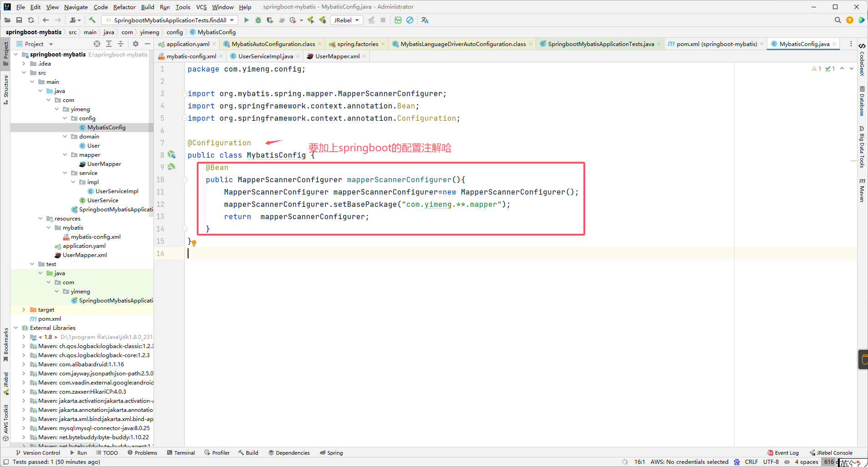Open the JRebel dropdown in toolbar
Image resolution: width=868 pixels, height=467 pixels.
coord(347,20)
